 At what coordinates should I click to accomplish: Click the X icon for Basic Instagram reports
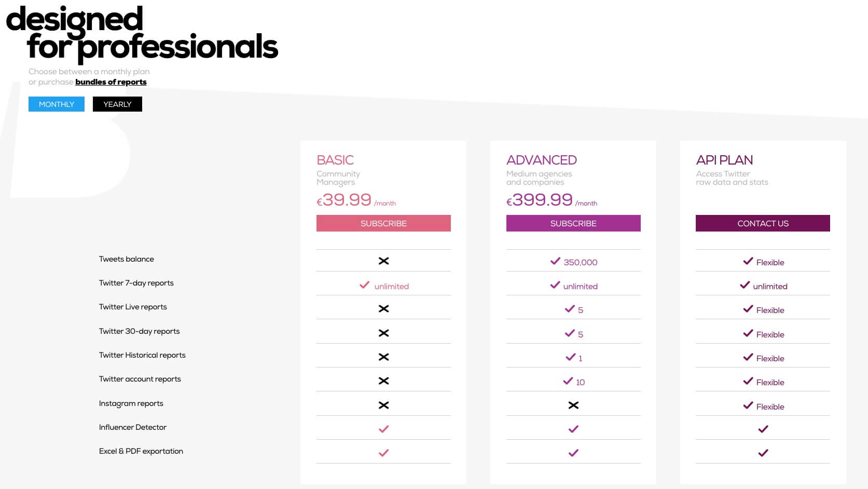coord(383,405)
